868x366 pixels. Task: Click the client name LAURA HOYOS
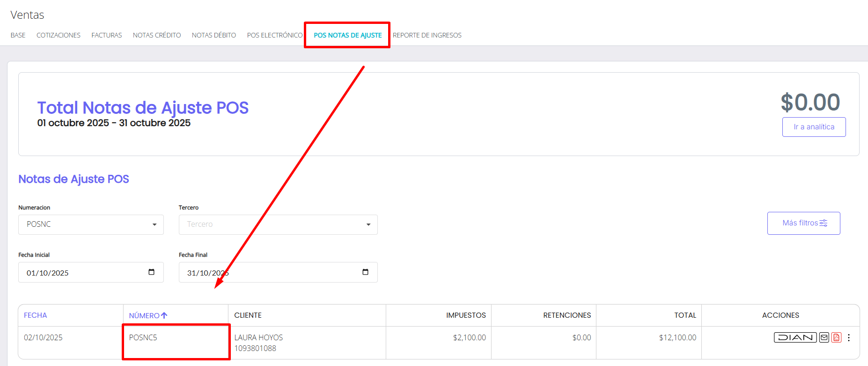click(x=258, y=337)
